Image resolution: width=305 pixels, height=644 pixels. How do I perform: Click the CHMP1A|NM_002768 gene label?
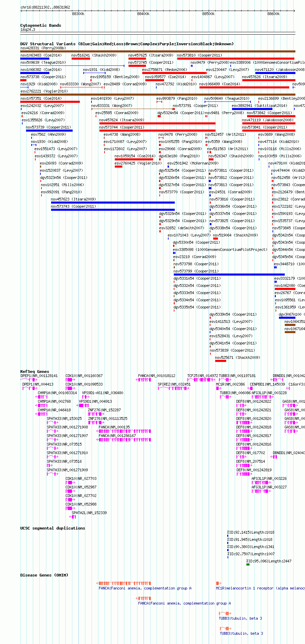tap(54, 401)
